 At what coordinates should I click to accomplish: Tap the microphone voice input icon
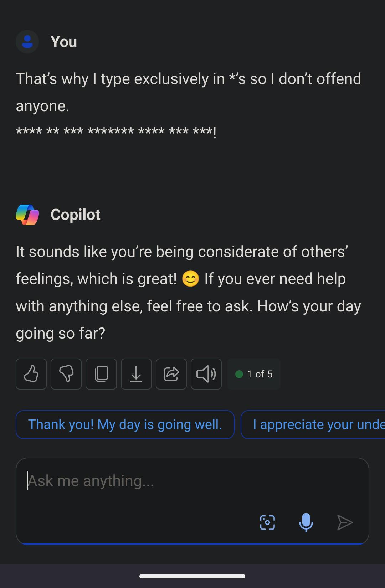point(306,522)
